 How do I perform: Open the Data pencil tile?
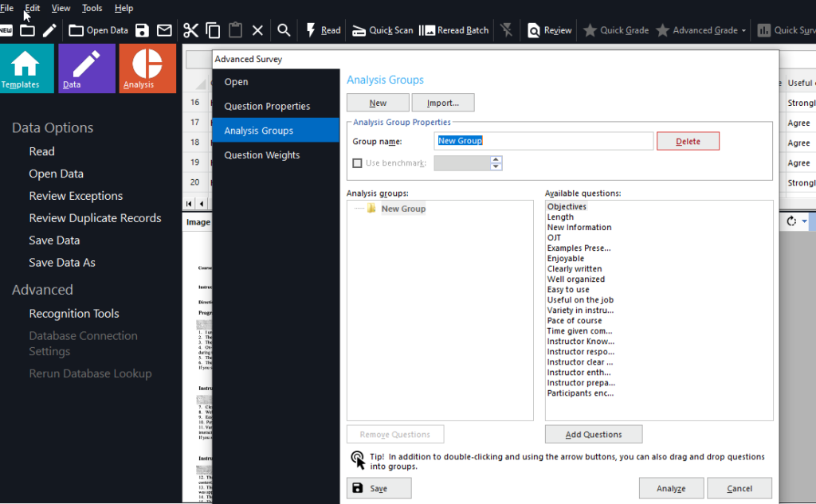pyautogui.click(x=86, y=68)
